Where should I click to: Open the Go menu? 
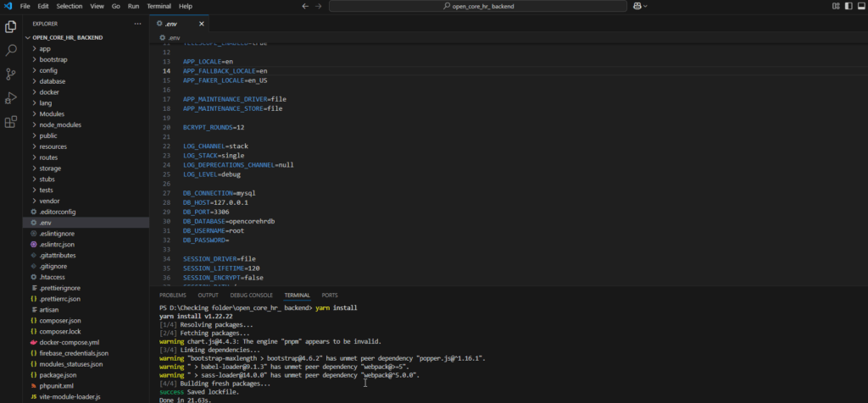pyautogui.click(x=115, y=6)
